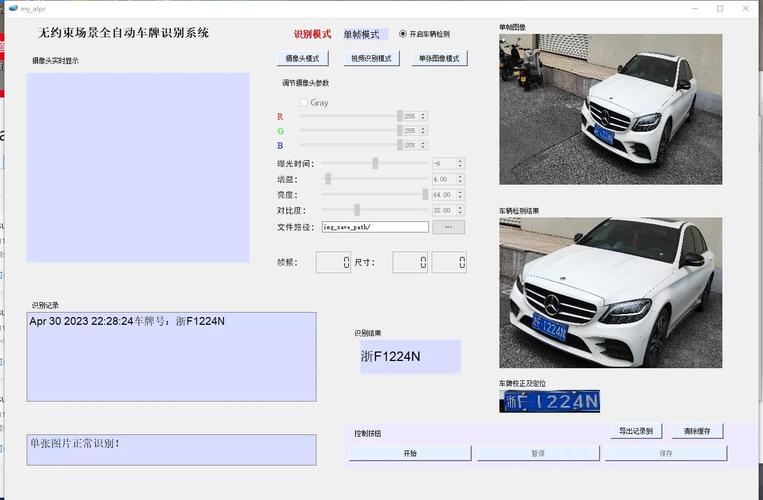Click the 单帧图像 single frame car image
This screenshot has height=500, width=763.
point(611,109)
